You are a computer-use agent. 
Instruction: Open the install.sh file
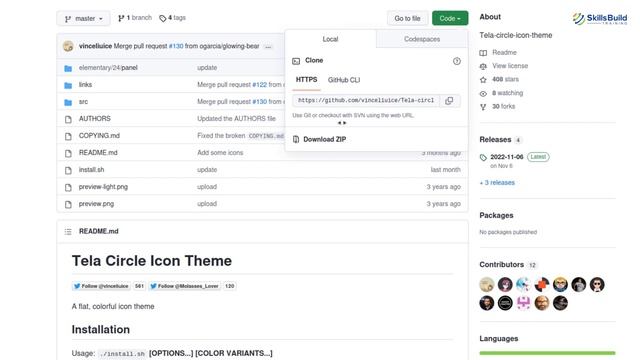point(91,170)
